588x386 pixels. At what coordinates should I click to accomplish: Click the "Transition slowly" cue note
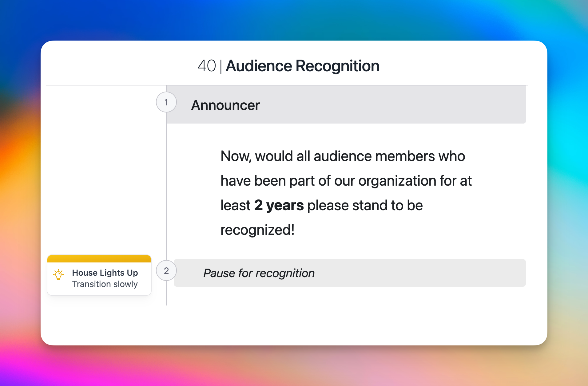click(105, 284)
